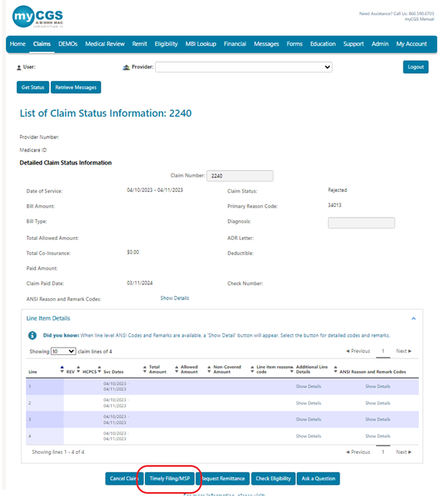The height and width of the screenshot is (497, 448).
Task: Show Details for ANSI Reason and Remark Codes
Action: coord(174,298)
